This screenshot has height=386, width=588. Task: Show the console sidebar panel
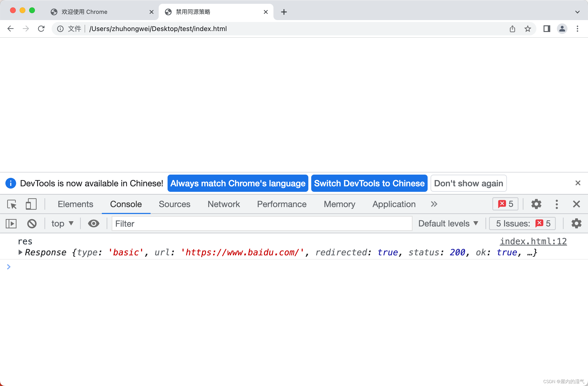(x=11, y=224)
